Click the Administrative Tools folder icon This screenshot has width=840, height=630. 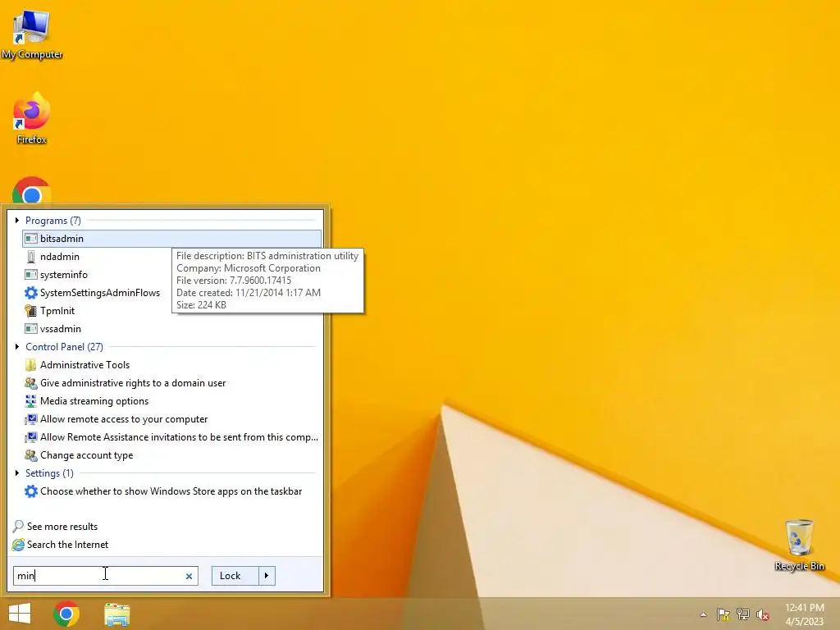point(31,365)
